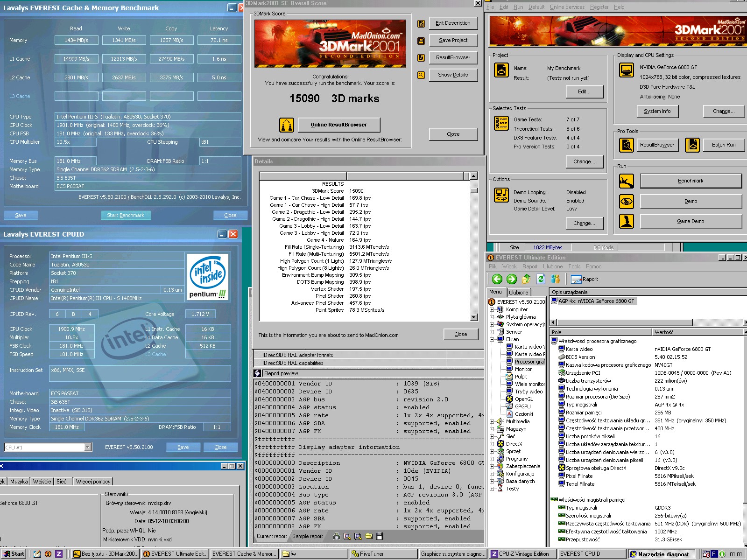Click Start Benchmark in Cache & Memory window
This screenshot has height=560, width=747.
tap(126, 215)
